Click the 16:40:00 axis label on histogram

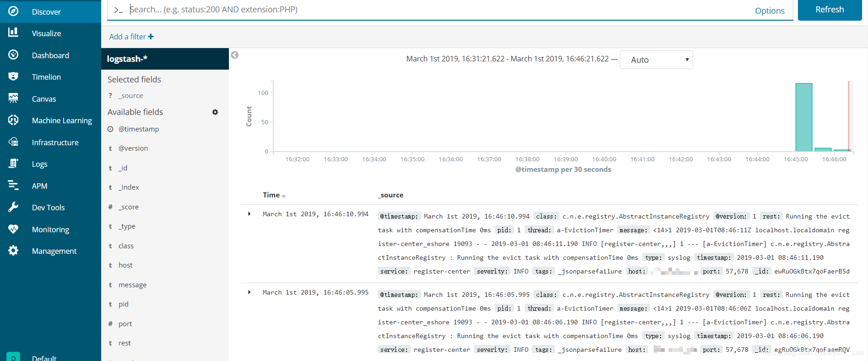604,159
